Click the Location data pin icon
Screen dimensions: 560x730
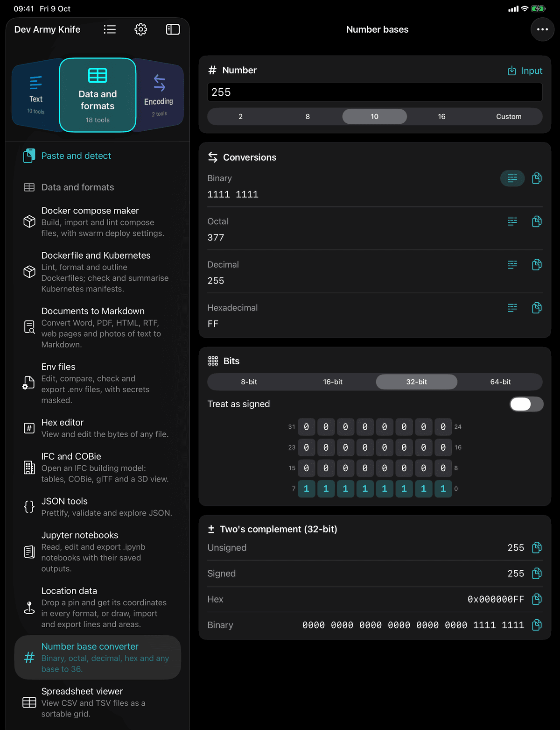tap(29, 607)
